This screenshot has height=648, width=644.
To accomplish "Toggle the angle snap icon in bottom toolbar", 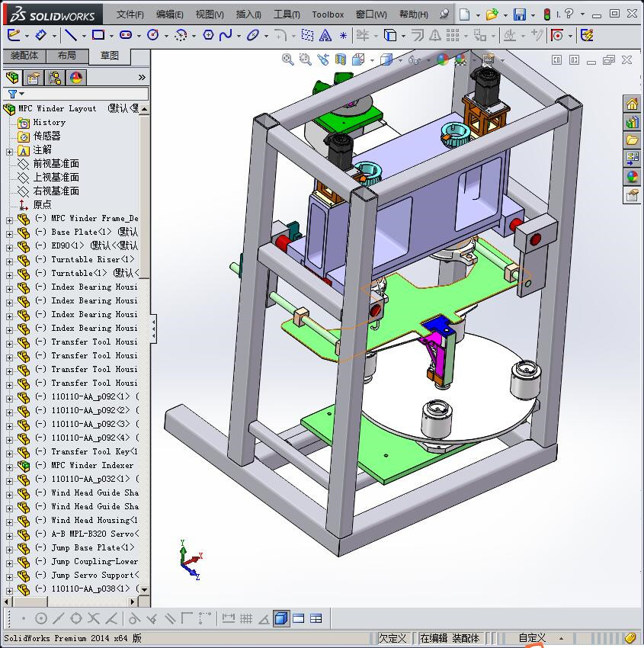I will pos(264,619).
